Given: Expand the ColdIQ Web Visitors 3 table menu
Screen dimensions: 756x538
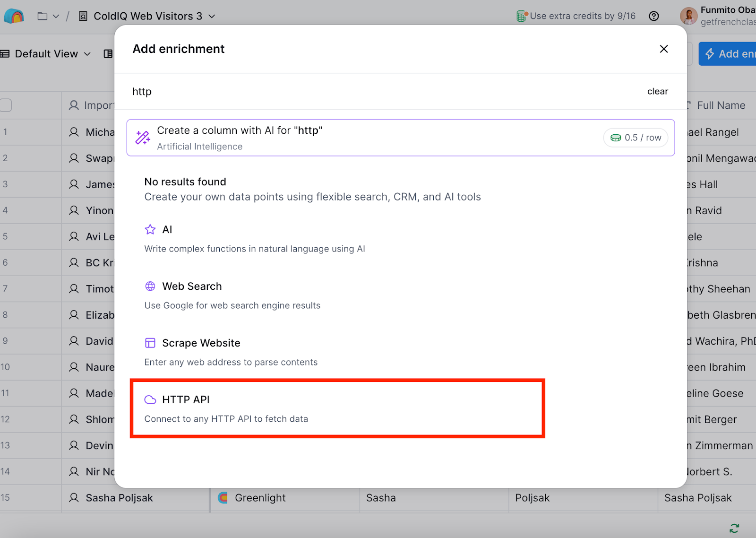Looking at the screenshot, I should (212, 17).
